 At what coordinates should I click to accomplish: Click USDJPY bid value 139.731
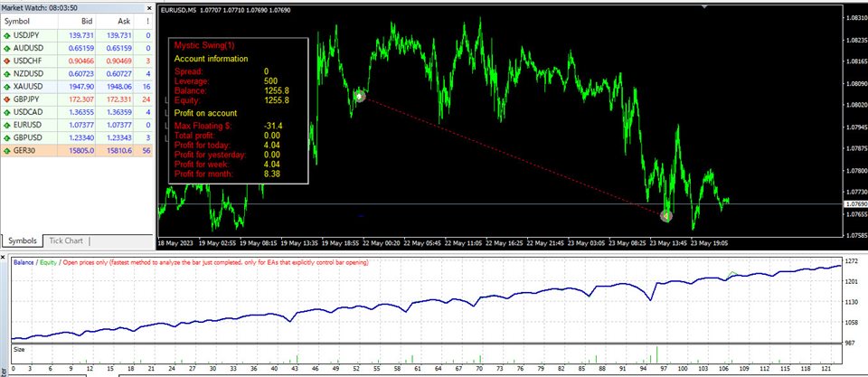(80, 35)
